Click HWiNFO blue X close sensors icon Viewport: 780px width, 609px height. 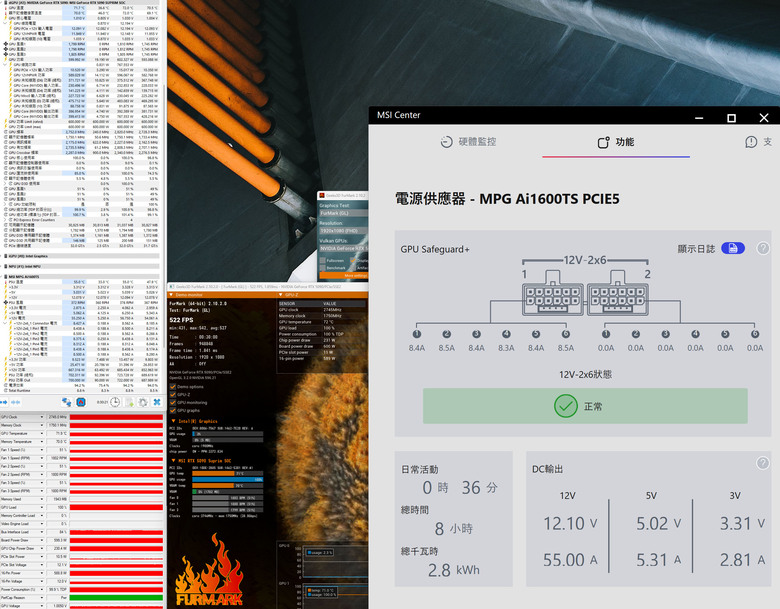click(x=157, y=402)
